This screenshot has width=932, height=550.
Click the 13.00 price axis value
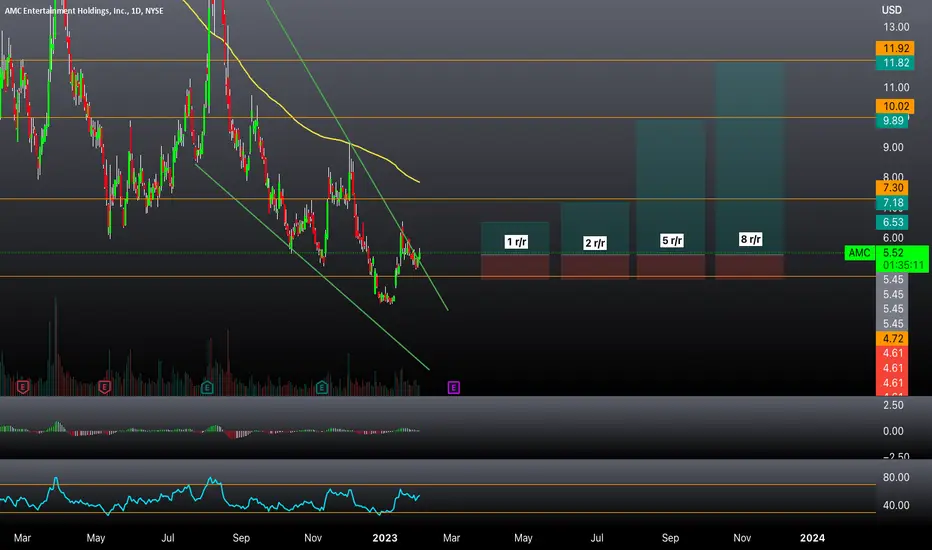coord(896,27)
